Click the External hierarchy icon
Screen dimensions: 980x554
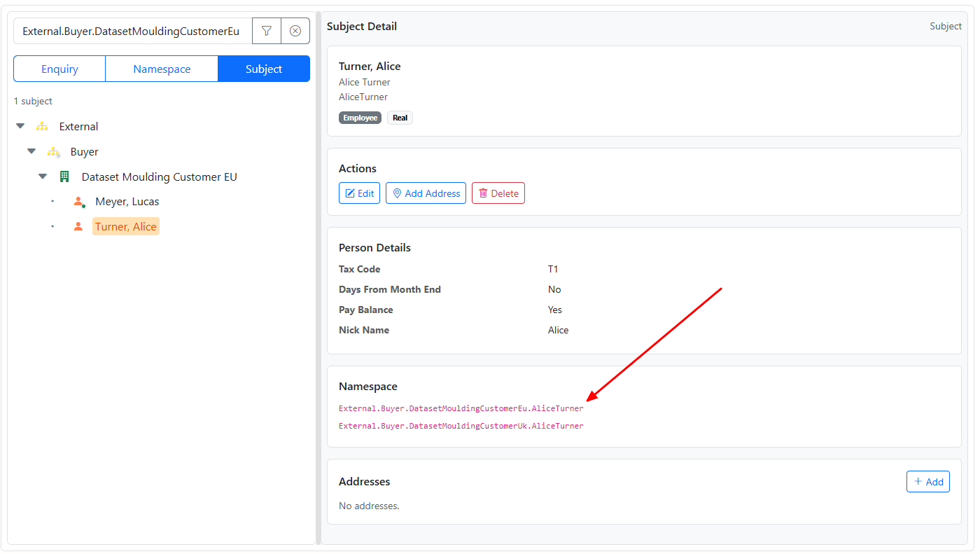pyautogui.click(x=42, y=127)
